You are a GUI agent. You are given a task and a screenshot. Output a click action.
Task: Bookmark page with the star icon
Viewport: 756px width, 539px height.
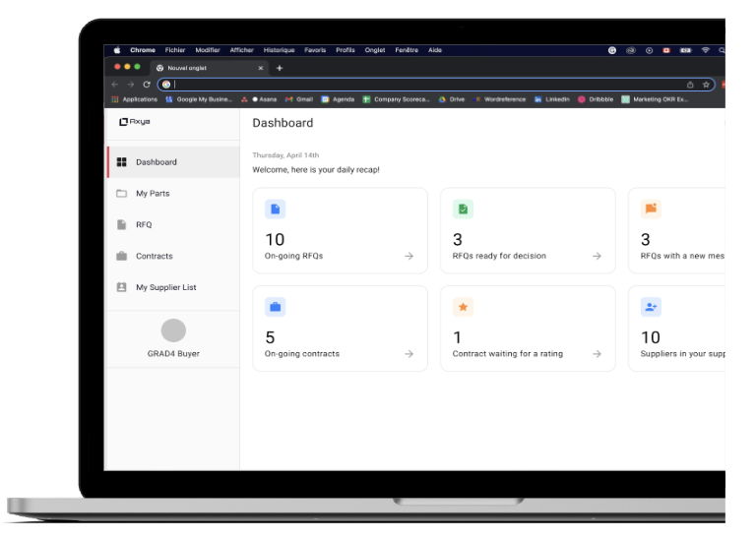(706, 85)
